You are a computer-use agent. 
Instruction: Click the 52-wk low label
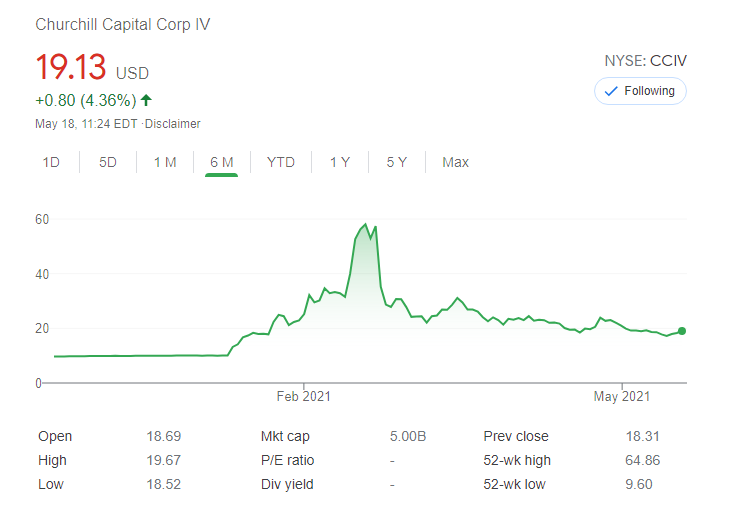514,484
